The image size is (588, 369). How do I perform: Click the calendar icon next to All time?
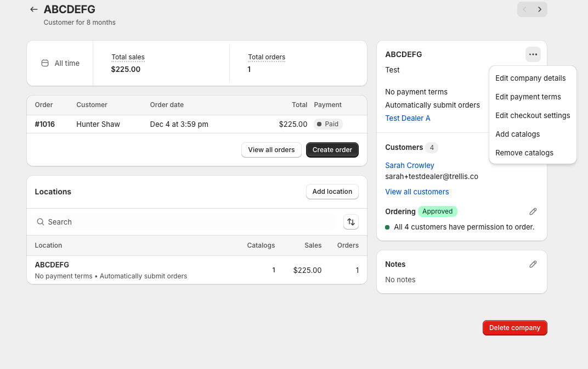click(45, 63)
